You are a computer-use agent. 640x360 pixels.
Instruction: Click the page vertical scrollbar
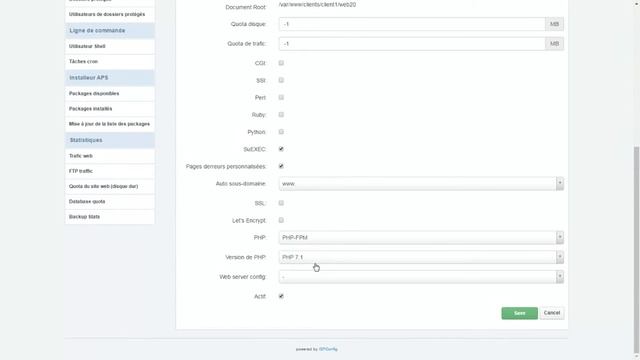[636, 249]
